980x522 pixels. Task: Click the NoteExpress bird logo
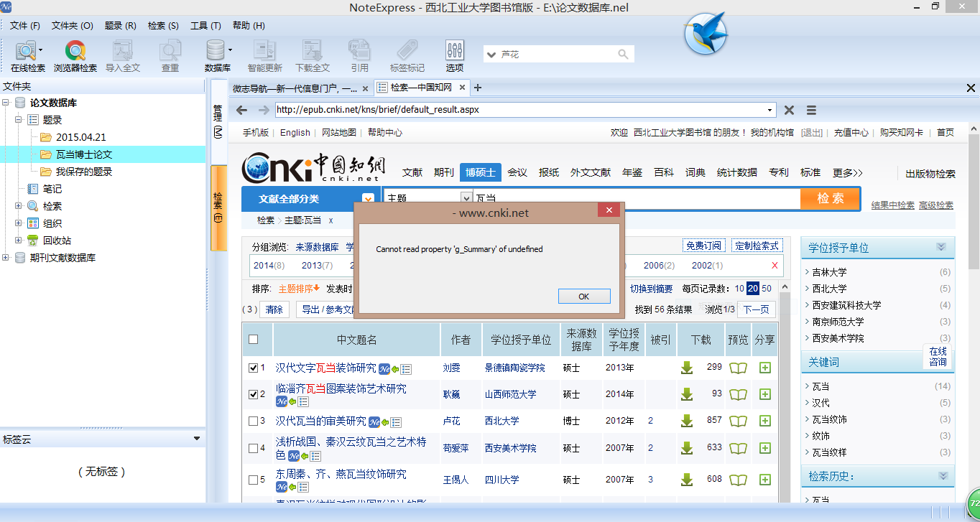click(x=706, y=33)
